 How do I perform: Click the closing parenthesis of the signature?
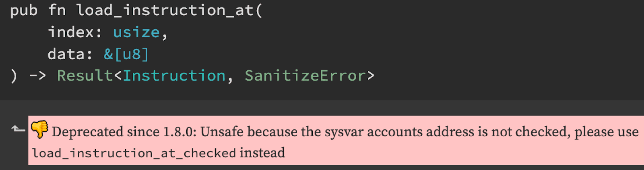[14, 76]
